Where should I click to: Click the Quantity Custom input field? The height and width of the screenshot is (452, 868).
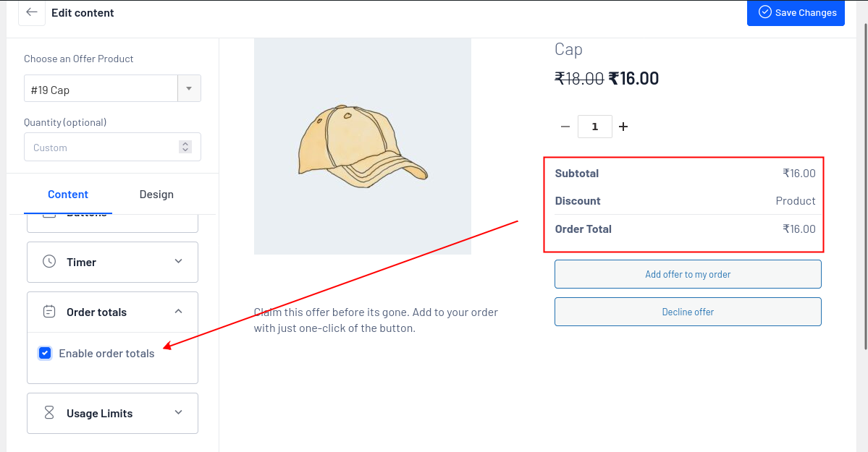point(101,147)
